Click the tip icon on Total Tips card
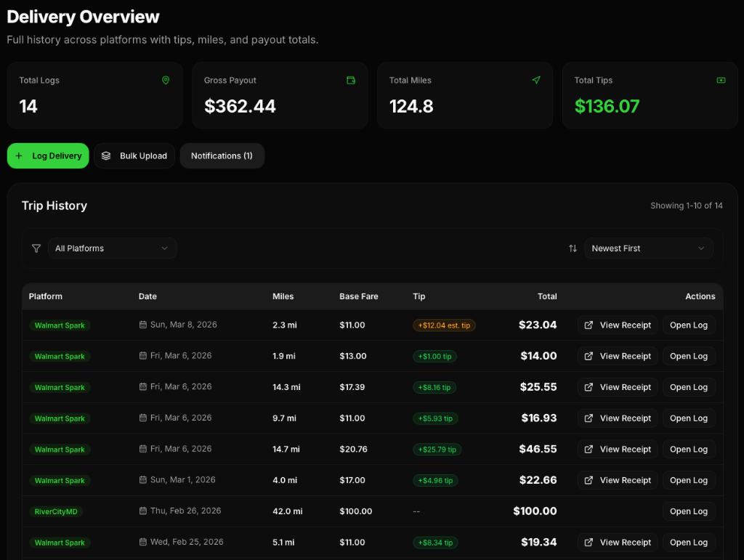This screenshot has width=744, height=560. coord(721,80)
